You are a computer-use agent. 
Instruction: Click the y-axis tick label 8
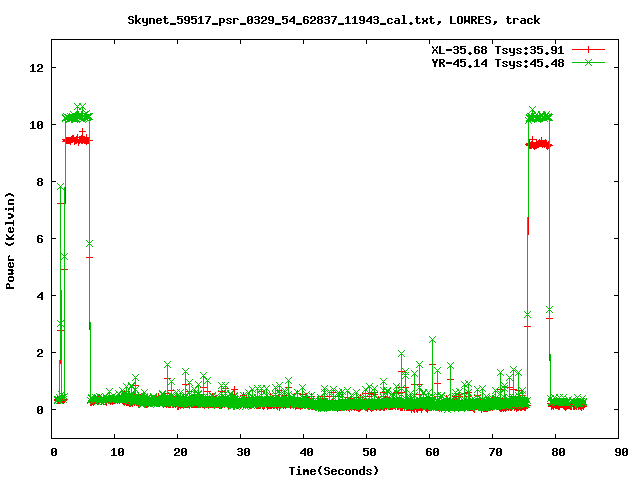(x=40, y=182)
